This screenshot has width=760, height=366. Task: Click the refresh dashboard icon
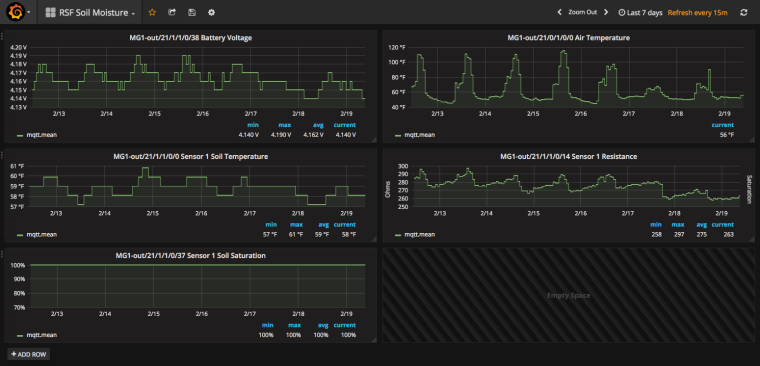pos(744,13)
